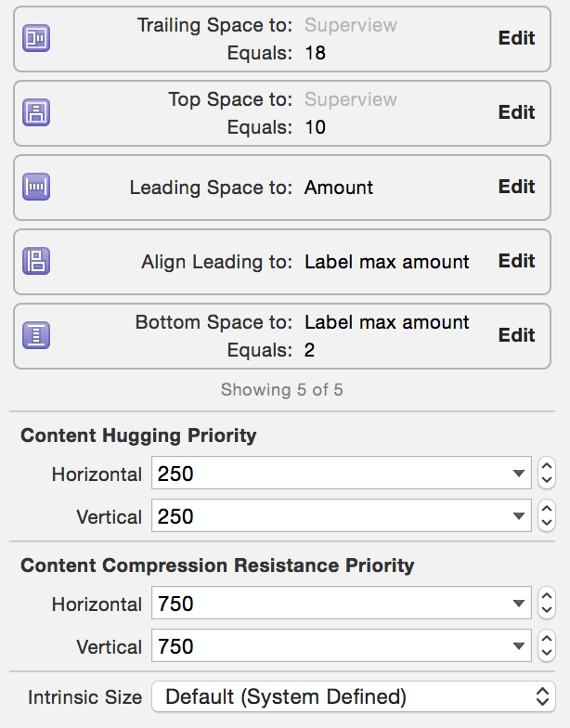Open Compression Resistance Horizontal dropdown arrow
Image resolution: width=570 pixels, height=728 pixels.
point(518,604)
